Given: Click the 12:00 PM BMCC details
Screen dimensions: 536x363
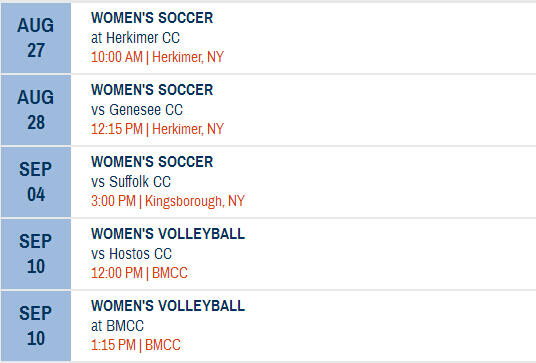Looking at the screenshot, I should (139, 273).
